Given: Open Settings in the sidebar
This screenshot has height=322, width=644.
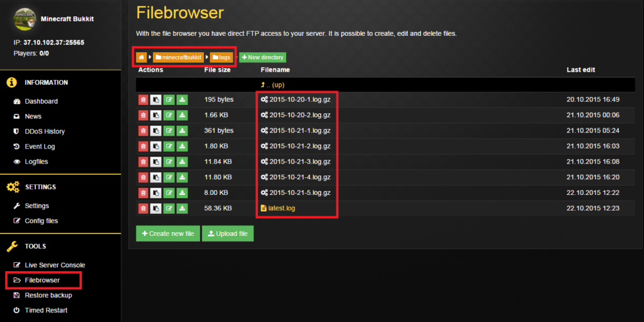Looking at the screenshot, I should pos(36,206).
